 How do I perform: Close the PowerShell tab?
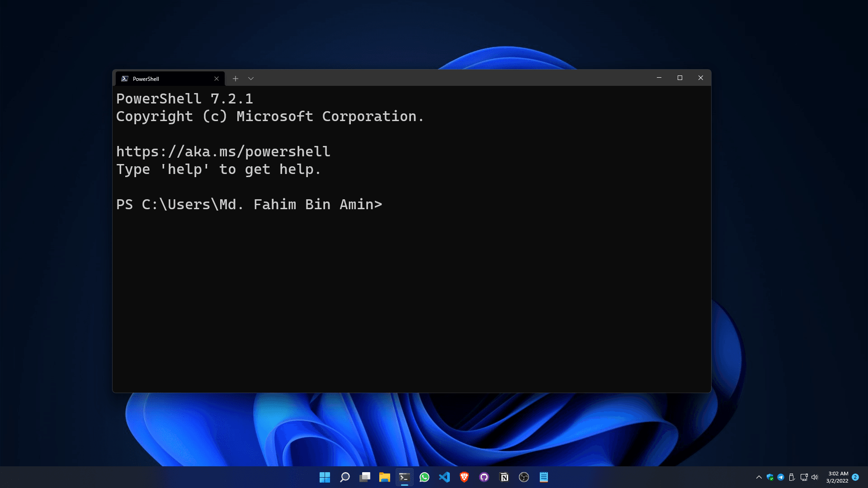click(217, 79)
